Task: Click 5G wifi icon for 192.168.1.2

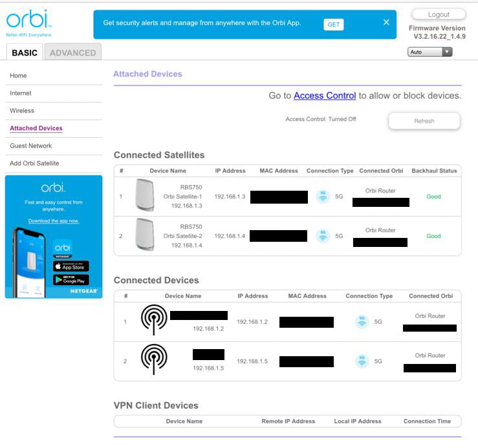Action: [x=362, y=322]
